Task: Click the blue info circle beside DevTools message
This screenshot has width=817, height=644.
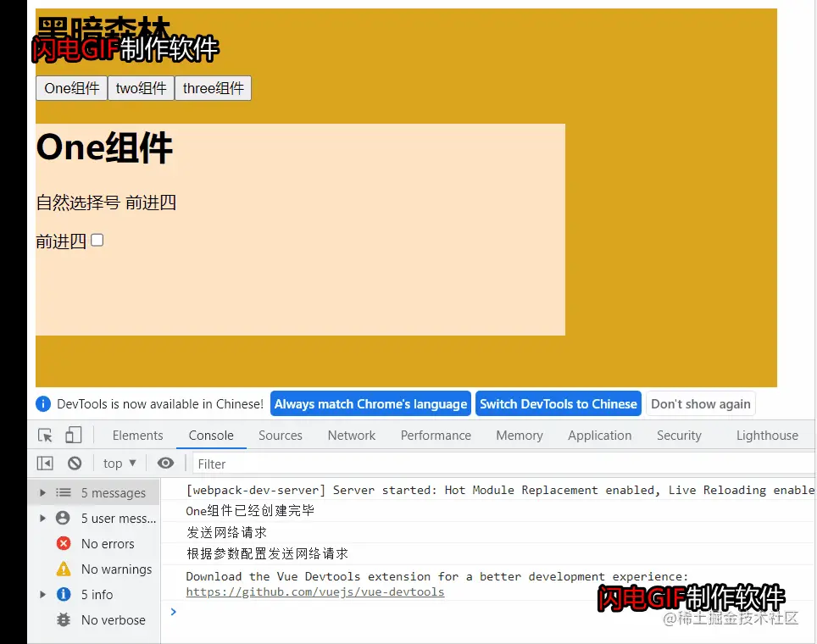Action: [x=42, y=403]
